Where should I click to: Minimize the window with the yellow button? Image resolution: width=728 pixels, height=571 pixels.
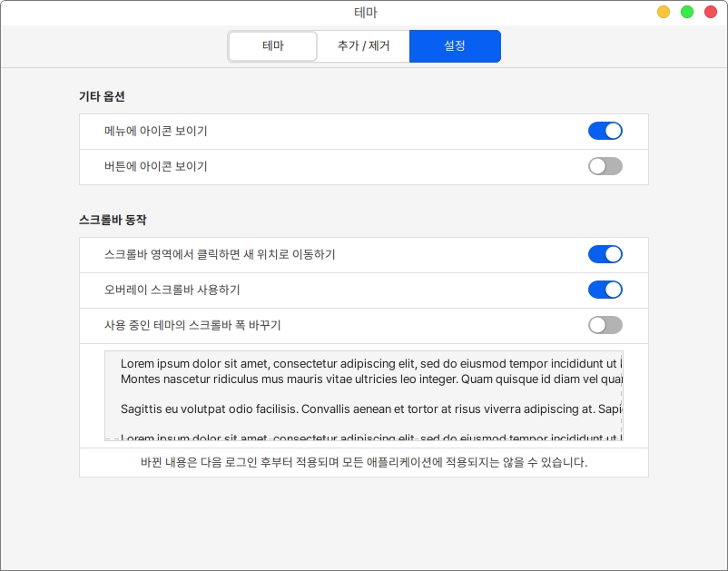pyautogui.click(x=664, y=13)
